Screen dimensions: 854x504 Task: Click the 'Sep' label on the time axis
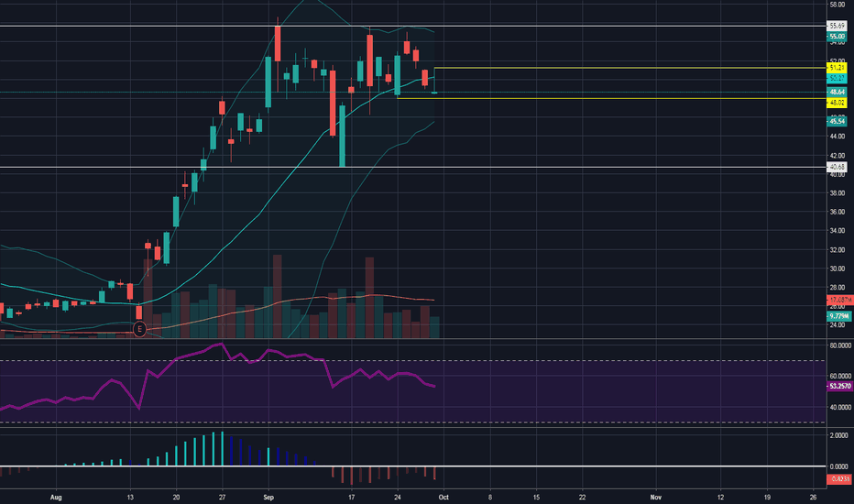(x=268, y=497)
